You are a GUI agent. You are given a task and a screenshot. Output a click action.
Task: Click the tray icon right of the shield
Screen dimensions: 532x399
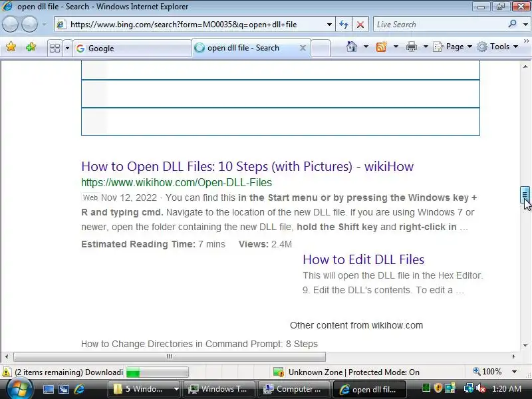[x=450, y=388]
